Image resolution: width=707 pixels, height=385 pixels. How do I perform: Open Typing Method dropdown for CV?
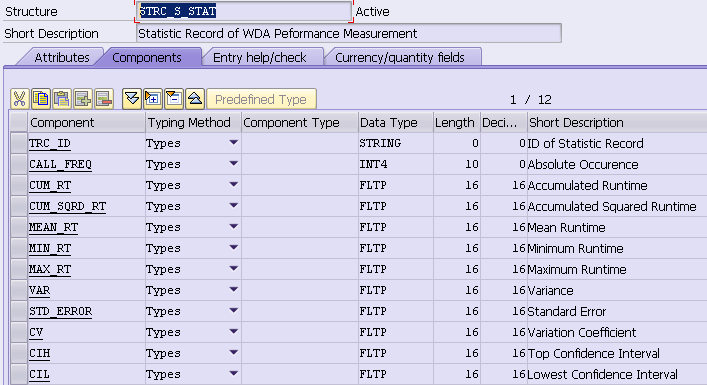pos(233,331)
